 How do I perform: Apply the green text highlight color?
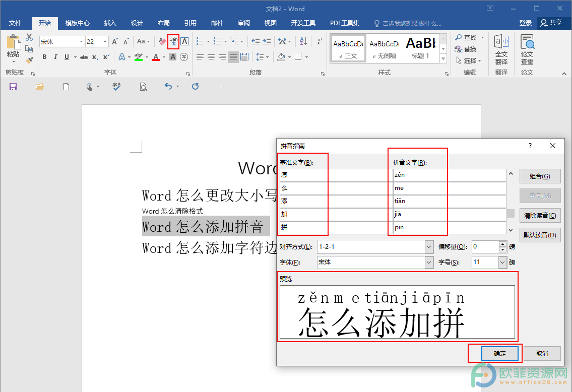tap(139, 57)
